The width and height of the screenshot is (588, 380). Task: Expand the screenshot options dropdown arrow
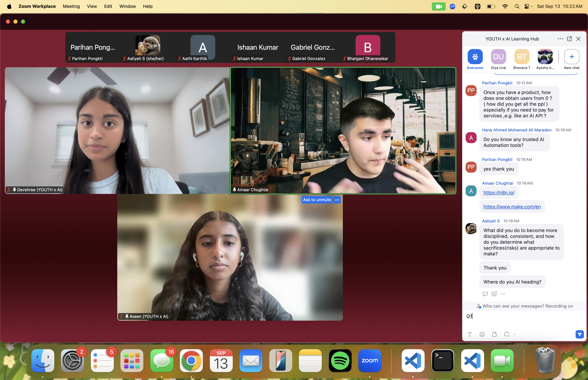tap(514, 335)
